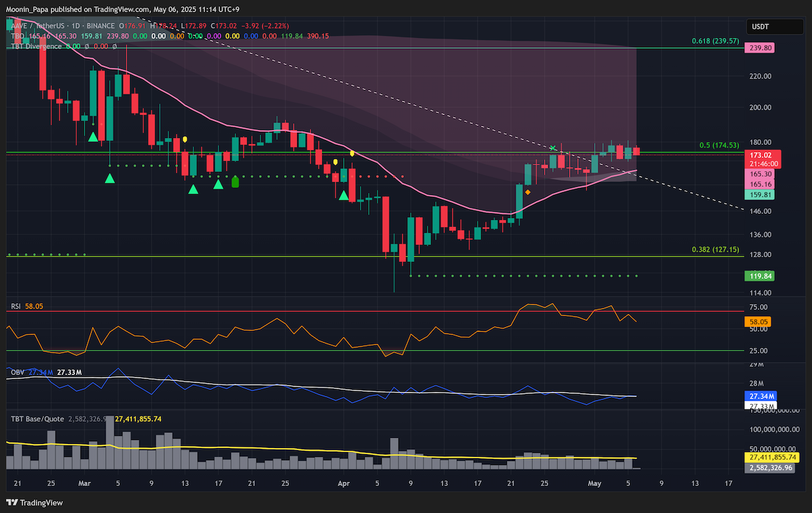
Task: Open the USDT currency selector
Action: tap(763, 26)
